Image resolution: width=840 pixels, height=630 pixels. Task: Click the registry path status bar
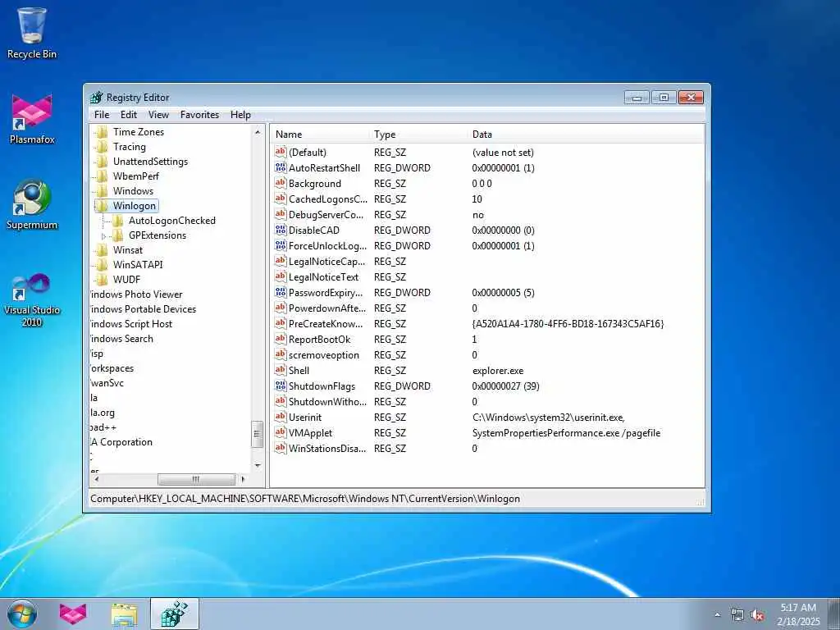pos(395,499)
